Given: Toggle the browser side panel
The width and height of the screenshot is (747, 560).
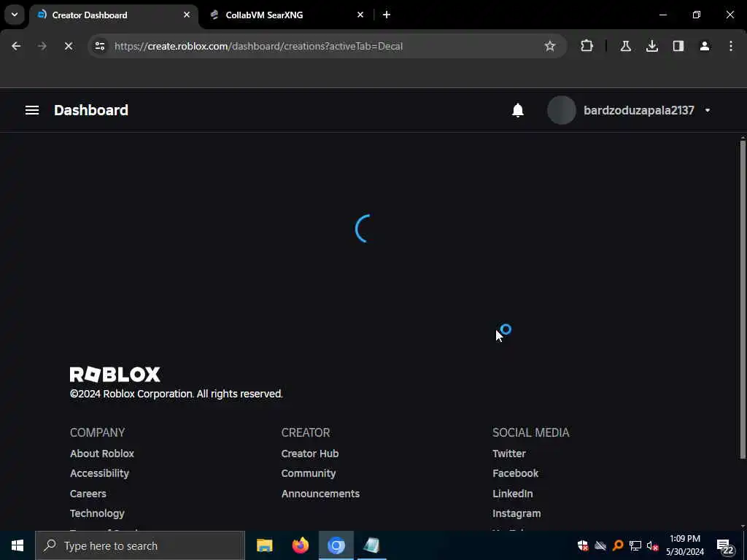Looking at the screenshot, I should (x=678, y=46).
